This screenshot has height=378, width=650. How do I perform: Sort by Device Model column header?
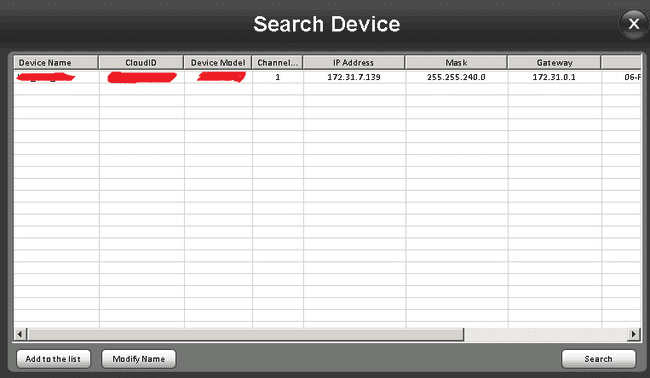(x=218, y=63)
